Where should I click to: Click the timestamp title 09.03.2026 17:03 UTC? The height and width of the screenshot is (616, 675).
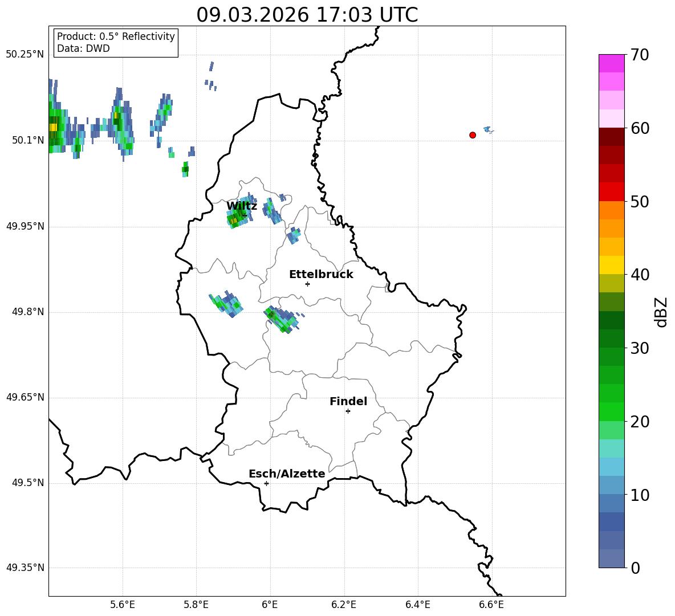[x=307, y=15]
